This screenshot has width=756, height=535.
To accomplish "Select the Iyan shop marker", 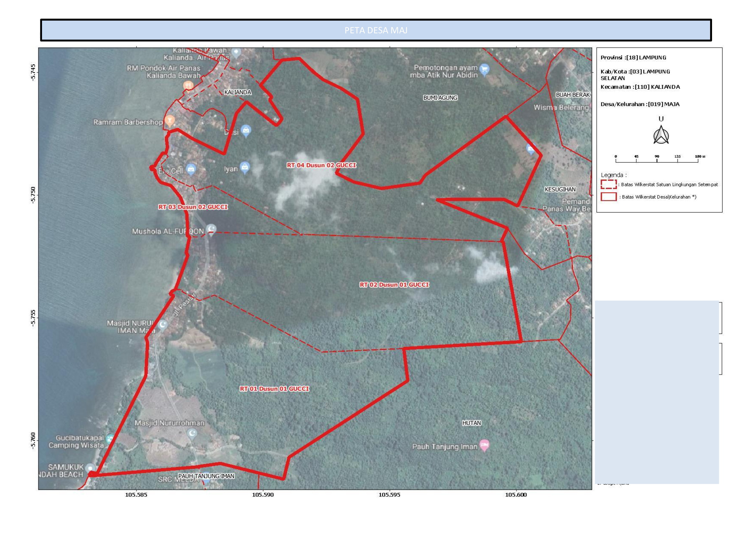I will (x=245, y=167).
